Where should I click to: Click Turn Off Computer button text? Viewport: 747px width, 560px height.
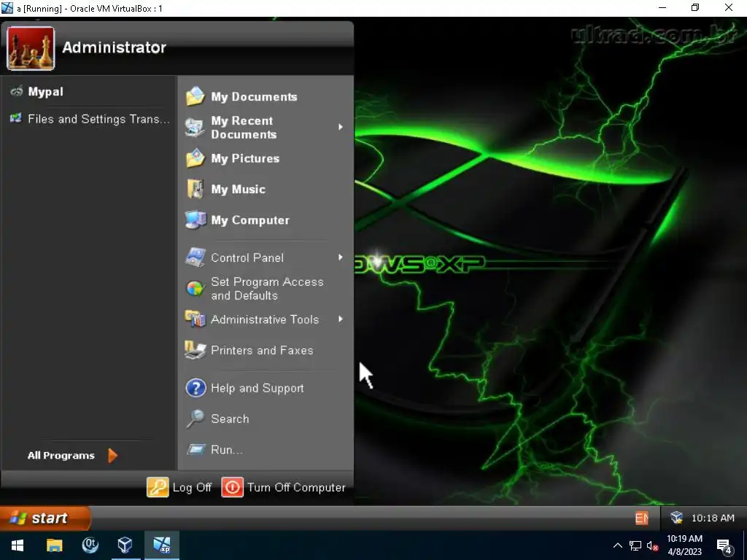click(296, 487)
